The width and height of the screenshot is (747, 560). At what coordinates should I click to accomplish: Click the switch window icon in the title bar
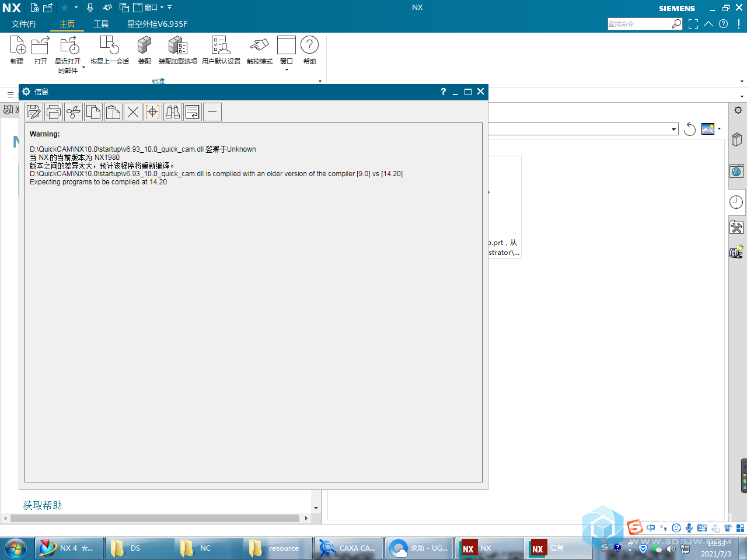(x=124, y=8)
